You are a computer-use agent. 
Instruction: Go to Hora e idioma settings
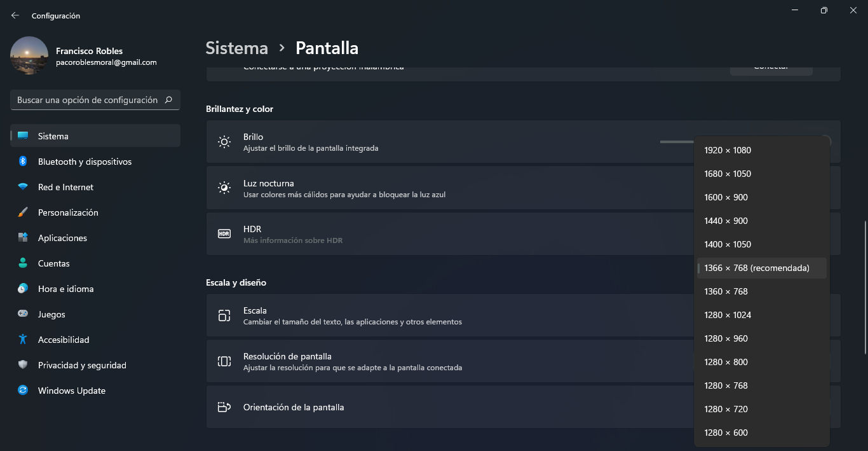[65, 289]
